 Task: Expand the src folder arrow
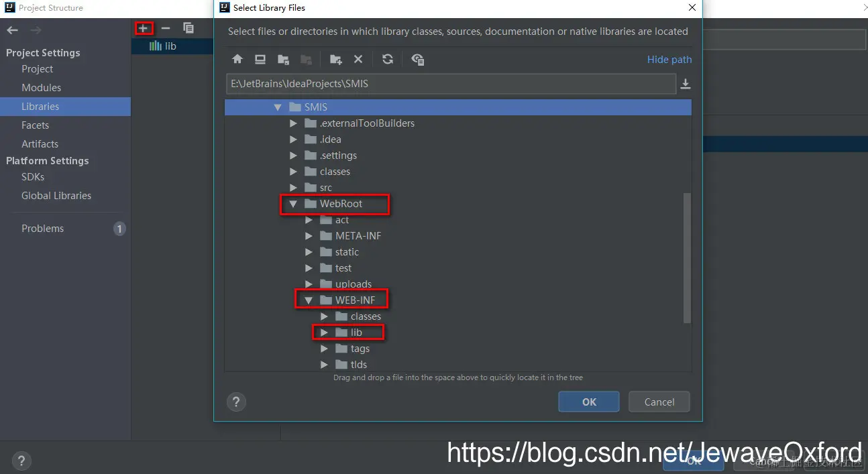click(293, 188)
